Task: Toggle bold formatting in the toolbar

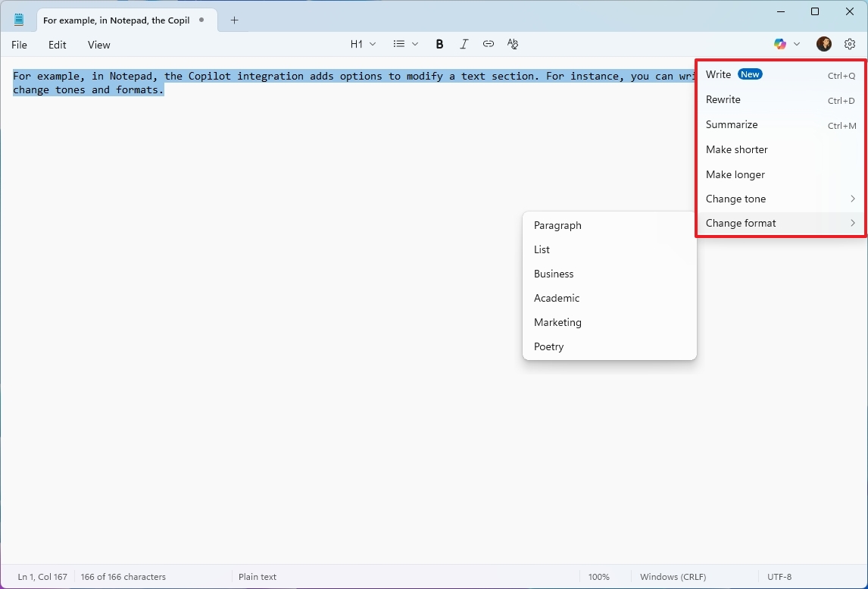Action: coord(439,43)
